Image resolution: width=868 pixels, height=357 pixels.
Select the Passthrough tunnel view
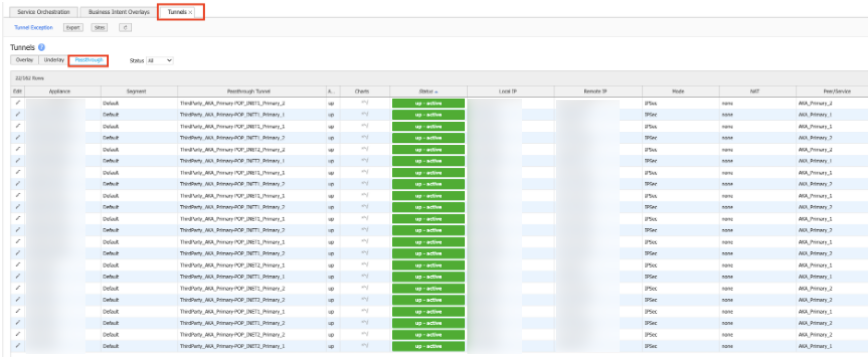tap(89, 60)
